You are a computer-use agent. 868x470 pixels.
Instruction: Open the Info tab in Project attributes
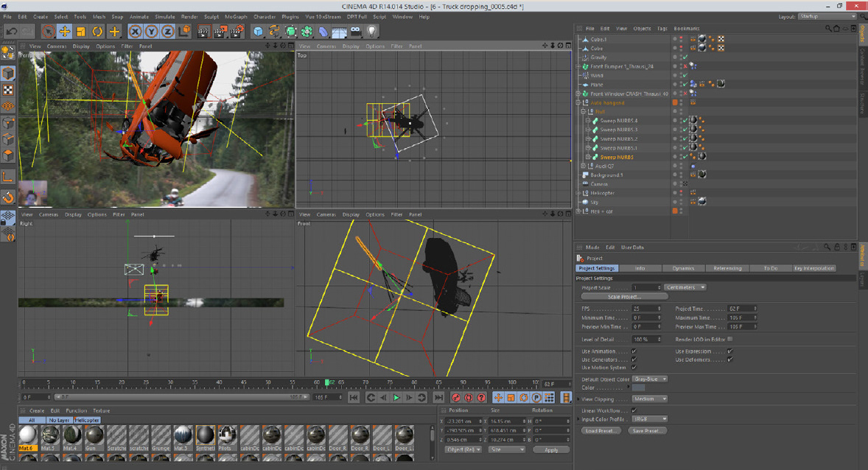(x=640, y=268)
